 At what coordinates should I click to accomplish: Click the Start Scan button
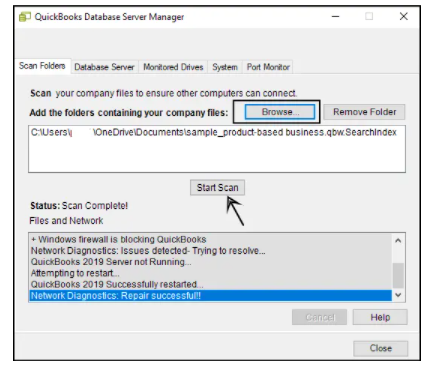[x=217, y=188]
